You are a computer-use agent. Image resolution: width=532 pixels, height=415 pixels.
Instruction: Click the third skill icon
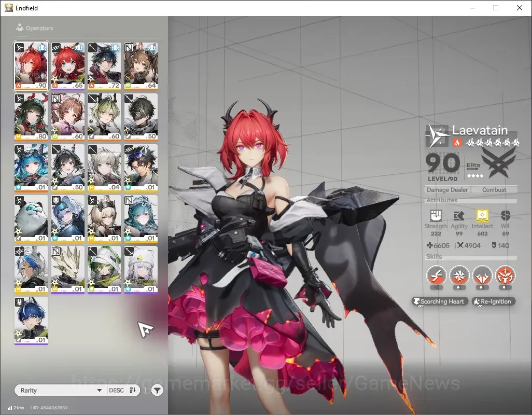coord(482,275)
